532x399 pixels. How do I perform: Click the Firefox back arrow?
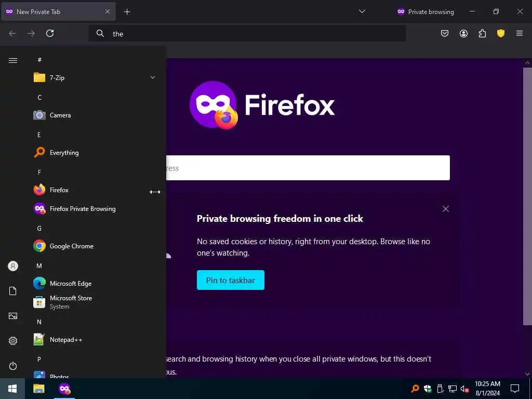[12, 33]
